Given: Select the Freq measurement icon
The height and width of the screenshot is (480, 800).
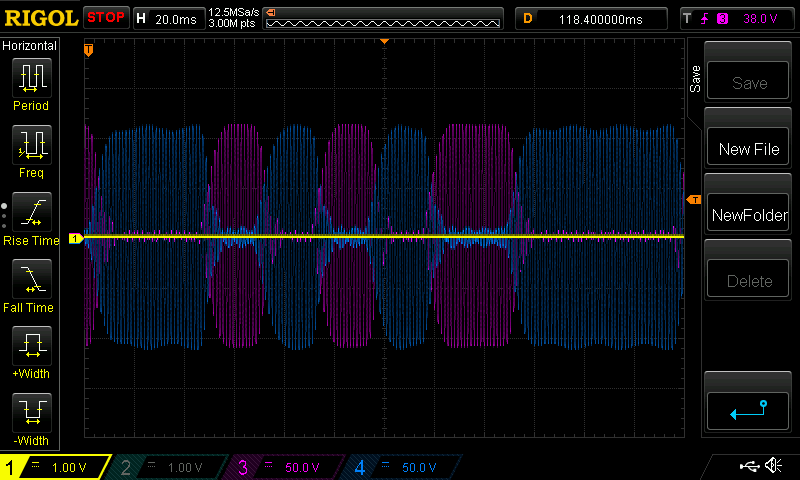Looking at the screenshot, I should pos(32,144).
